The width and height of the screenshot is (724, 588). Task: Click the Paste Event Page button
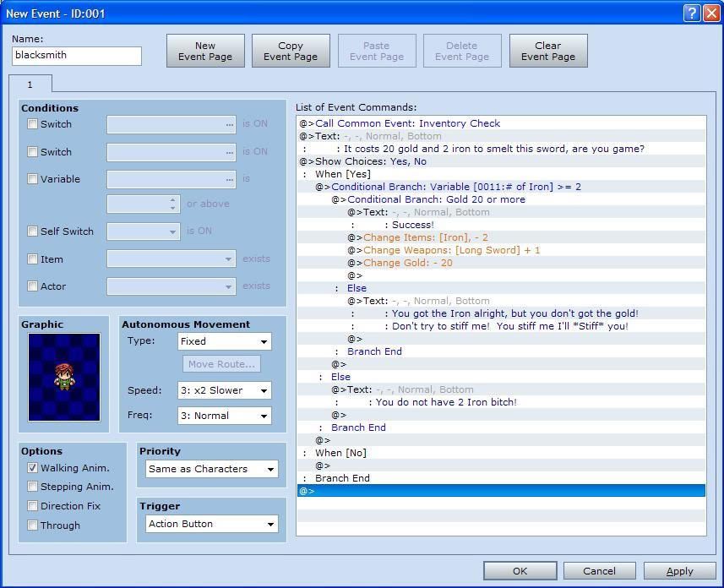pos(377,51)
